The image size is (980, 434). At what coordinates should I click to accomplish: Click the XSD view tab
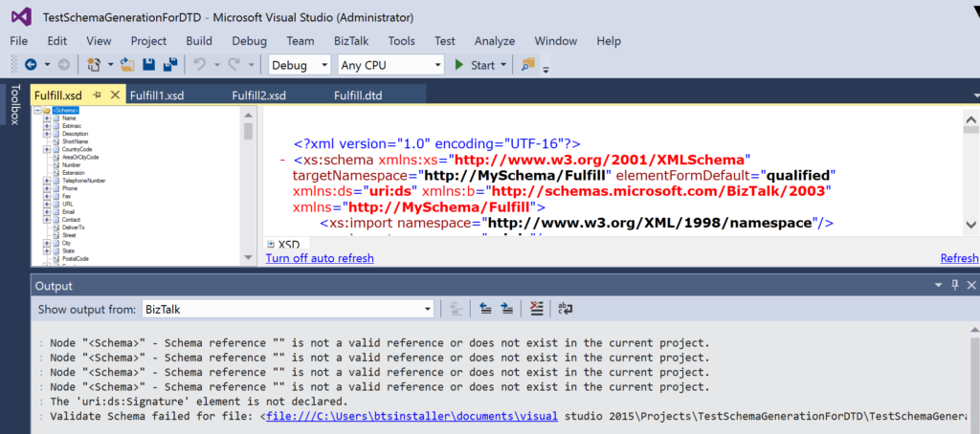pos(283,245)
